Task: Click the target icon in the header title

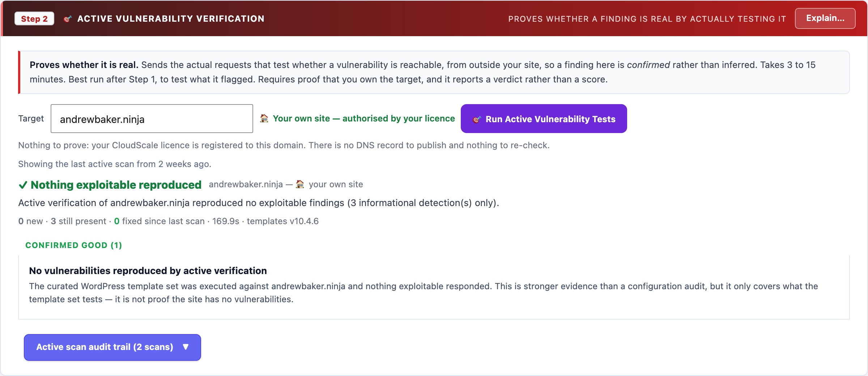Action: click(x=68, y=19)
